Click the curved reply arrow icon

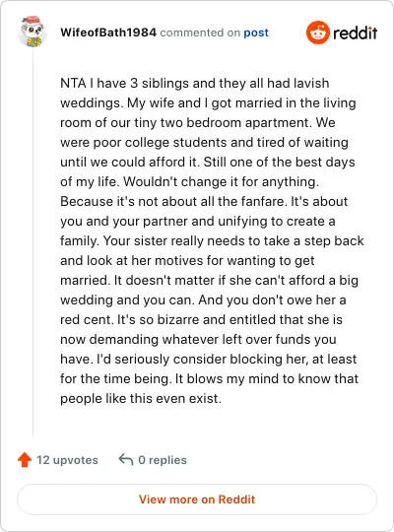pos(125,460)
